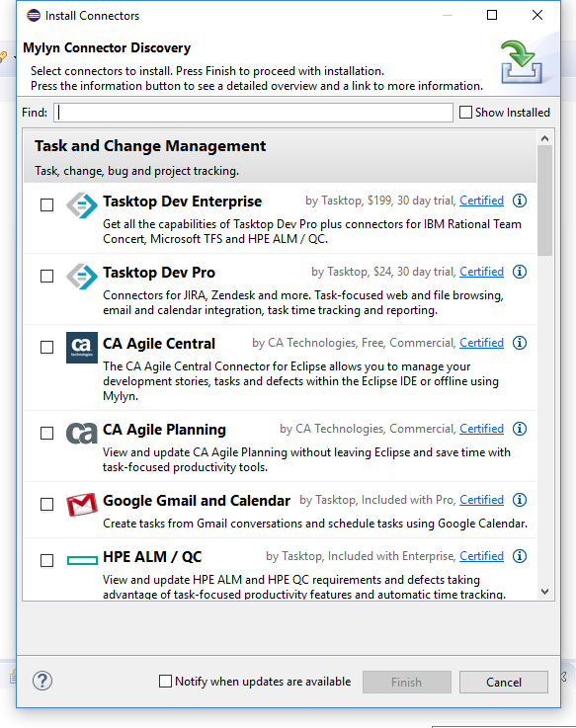Toggle Notify when updates are available
The width and height of the screenshot is (576, 728).
[x=165, y=682]
